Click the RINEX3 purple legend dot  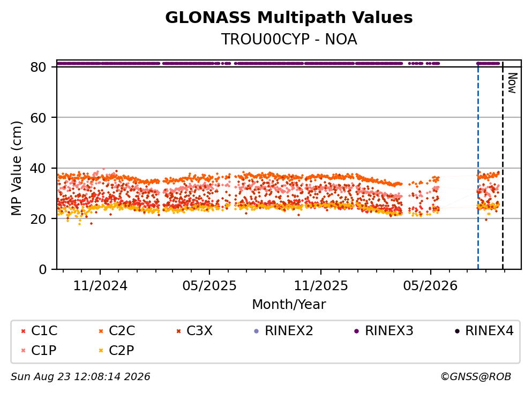(x=357, y=331)
